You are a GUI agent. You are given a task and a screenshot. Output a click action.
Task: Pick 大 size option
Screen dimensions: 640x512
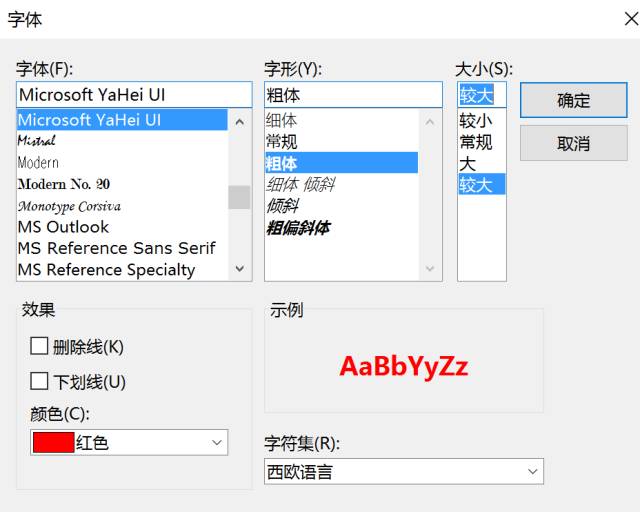pyautogui.click(x=482, y=163)
